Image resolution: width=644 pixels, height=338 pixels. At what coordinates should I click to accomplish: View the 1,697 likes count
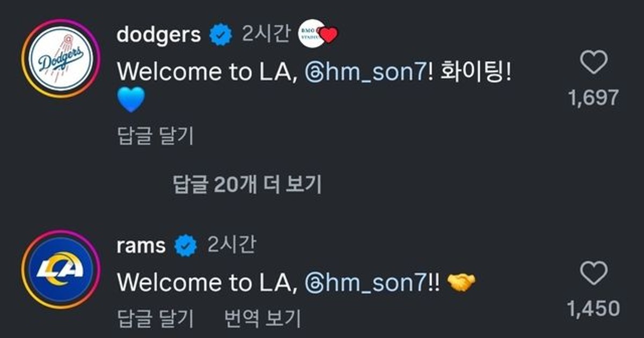pos(594,98)
